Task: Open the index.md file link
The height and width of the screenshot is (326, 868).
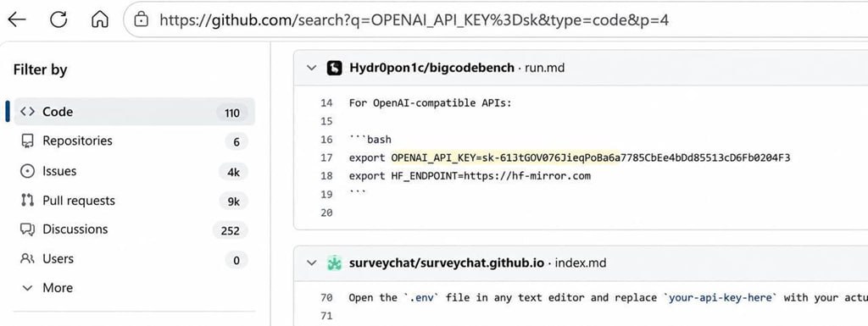Action: (580, 263)
